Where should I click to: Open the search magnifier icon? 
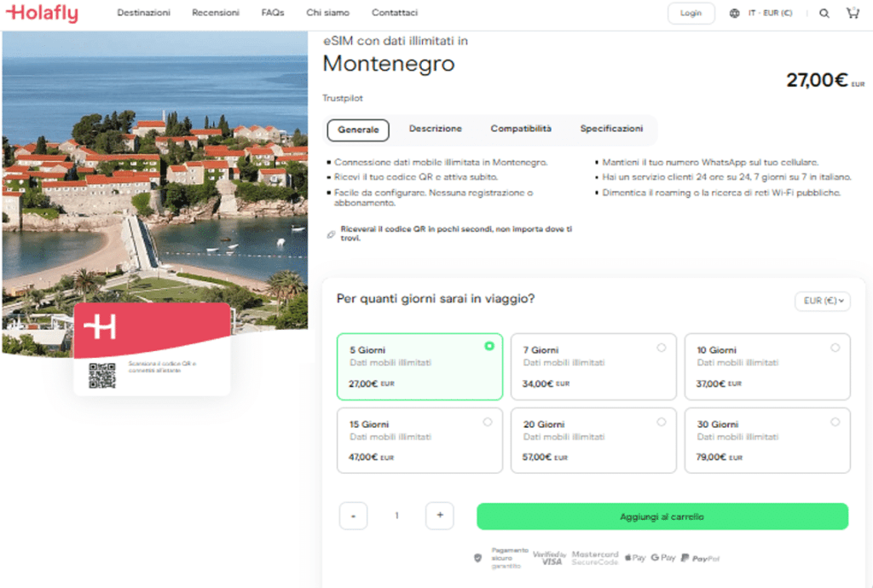(824, 14)
